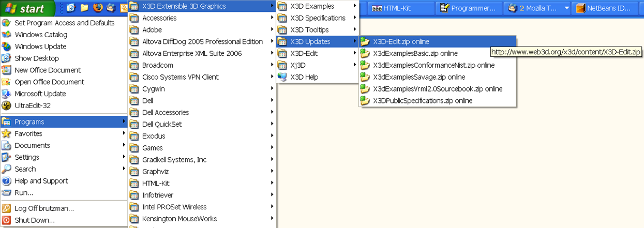This screenshot has width=644, height=228.
Task: Click the Log Off key icon
Action: (7, 208)
